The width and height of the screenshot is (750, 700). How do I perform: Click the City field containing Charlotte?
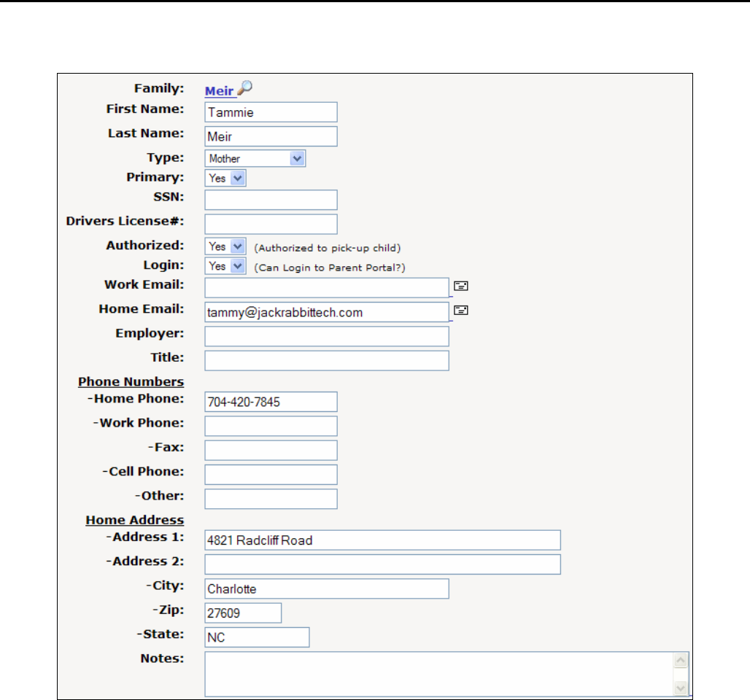point(327,588)
